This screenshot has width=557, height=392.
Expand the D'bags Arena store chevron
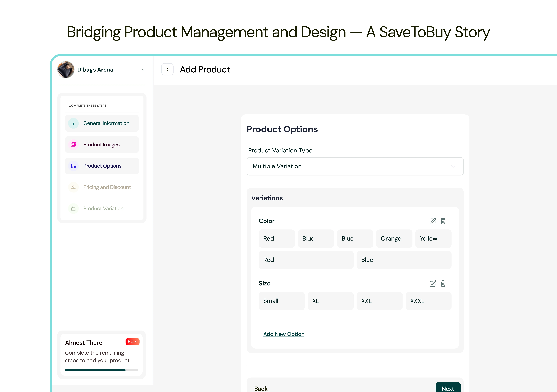(143, 70)
